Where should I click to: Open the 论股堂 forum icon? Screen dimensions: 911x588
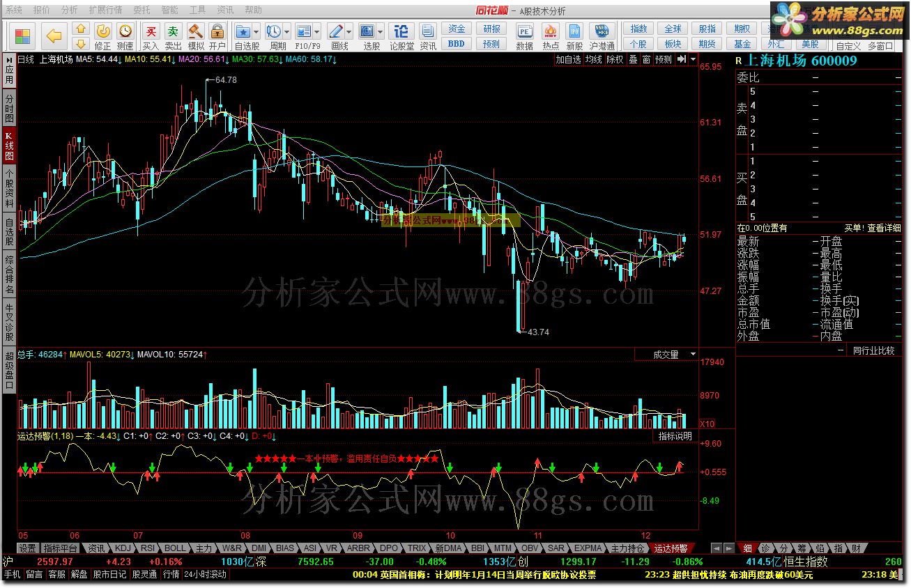point(401,36)
